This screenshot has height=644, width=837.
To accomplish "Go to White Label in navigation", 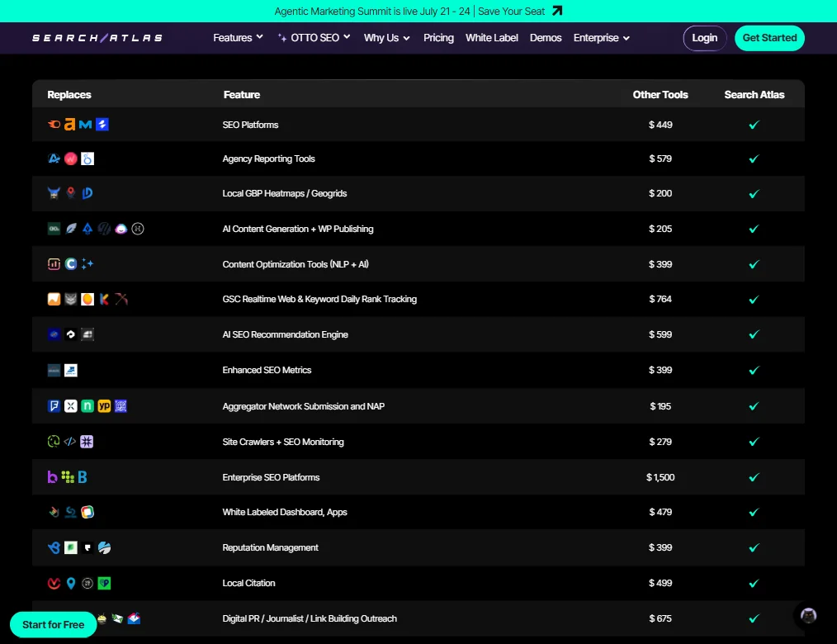I will pos(492,37).
